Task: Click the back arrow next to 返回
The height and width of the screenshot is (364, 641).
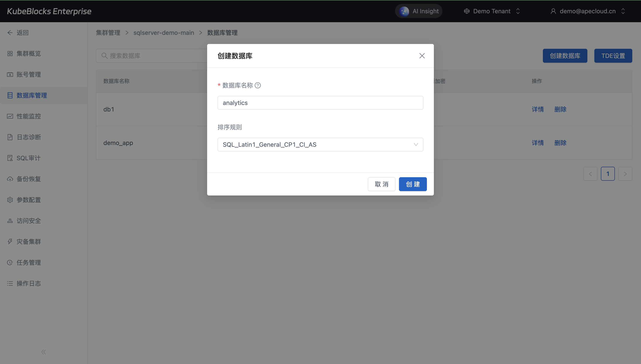Action: coord(10,33)
